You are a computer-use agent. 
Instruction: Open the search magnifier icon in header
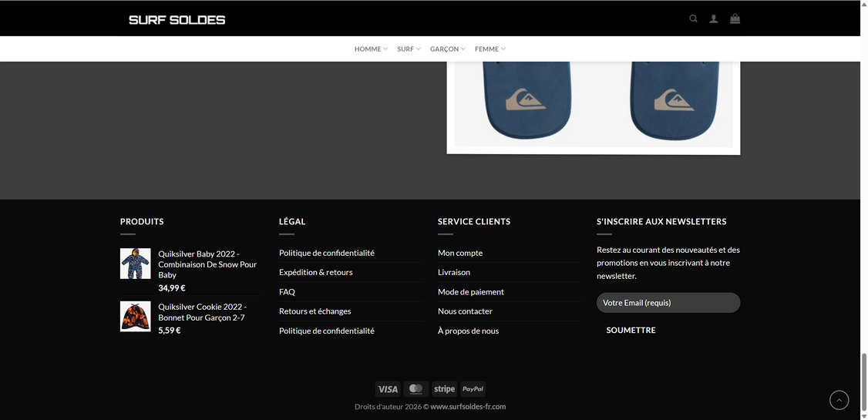[693, 18]
